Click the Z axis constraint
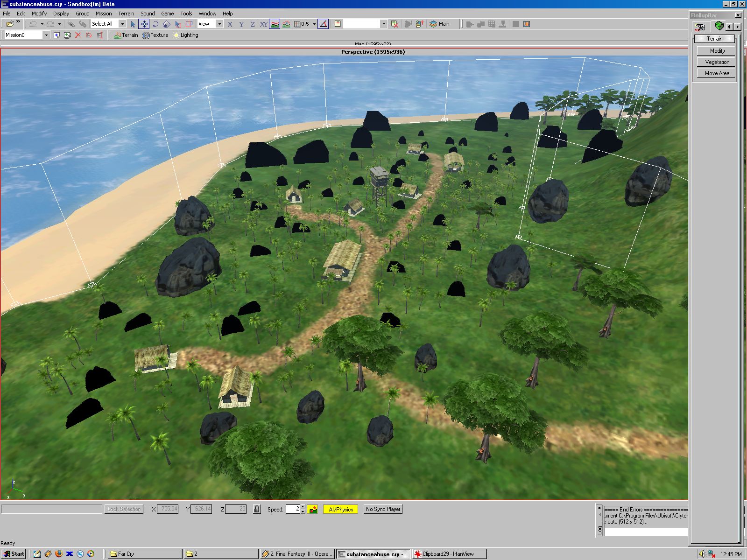This screenshot has width=747, height=560. (253, 24)
